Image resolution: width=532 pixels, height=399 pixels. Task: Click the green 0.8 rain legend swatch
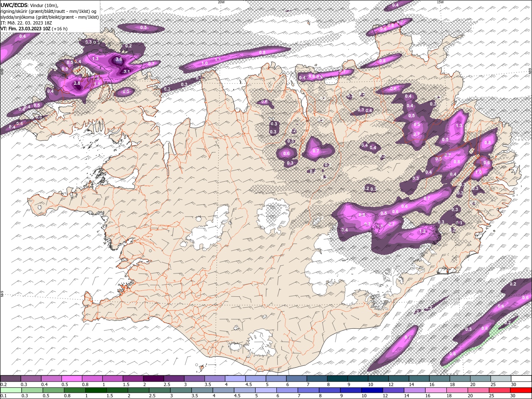74,390
